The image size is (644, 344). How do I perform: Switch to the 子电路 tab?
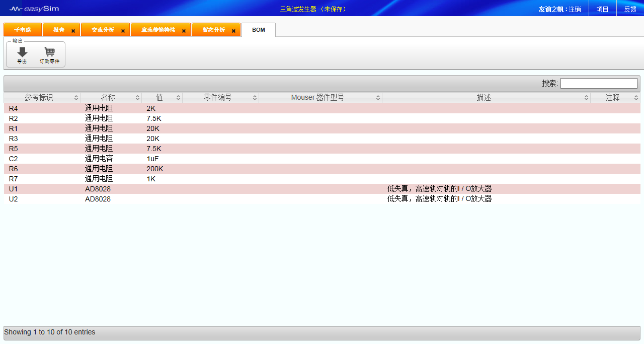click(x=23, y=30)
